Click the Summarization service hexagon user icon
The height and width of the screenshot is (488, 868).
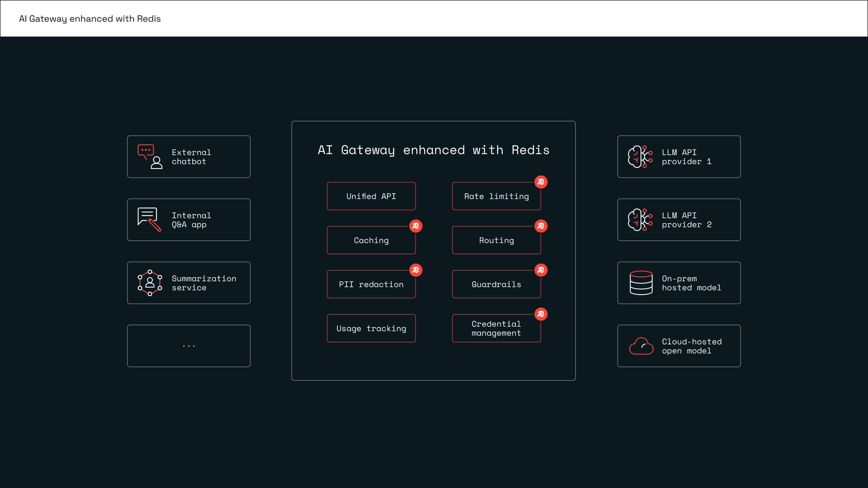click(x=150, y=283)
